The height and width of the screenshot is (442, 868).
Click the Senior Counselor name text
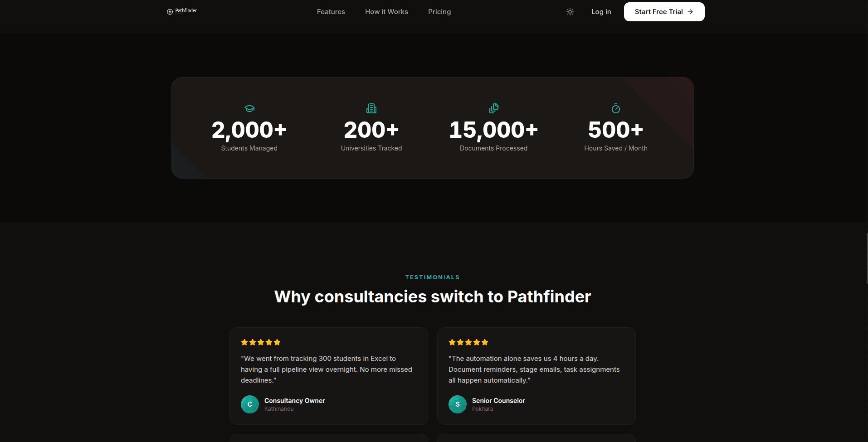[x=498, y=401]
